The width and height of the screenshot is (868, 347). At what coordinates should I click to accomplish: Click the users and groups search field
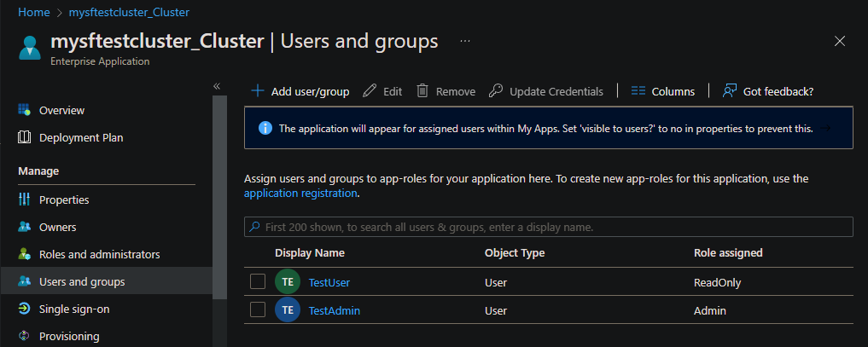tap(548, 227)
